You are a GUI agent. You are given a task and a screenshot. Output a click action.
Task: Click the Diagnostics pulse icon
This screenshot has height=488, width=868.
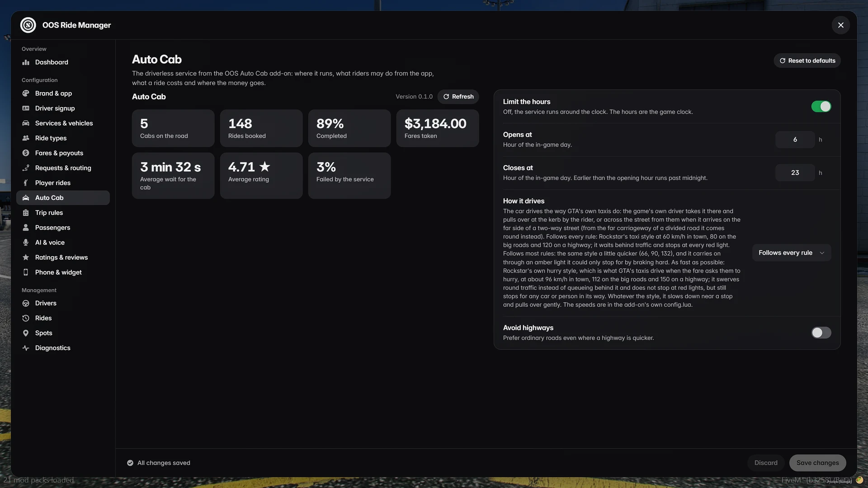(26, 348)
